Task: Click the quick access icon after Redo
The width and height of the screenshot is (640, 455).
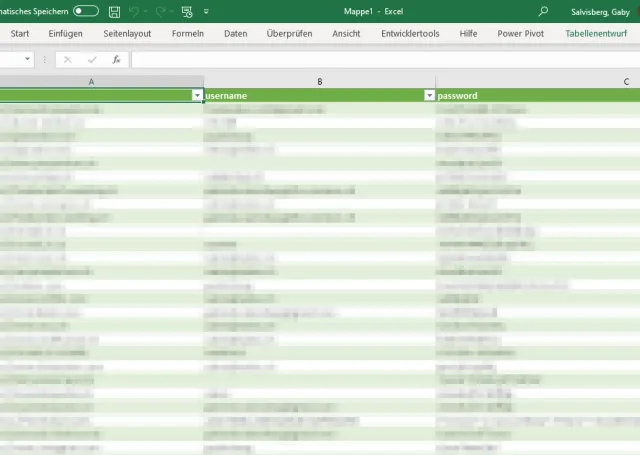Action: point(186,12)
